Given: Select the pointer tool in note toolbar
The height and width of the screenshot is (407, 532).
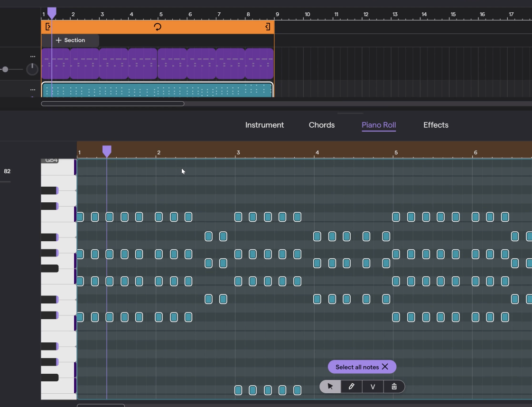Looking at the screenshot, I should pos(330,387).
